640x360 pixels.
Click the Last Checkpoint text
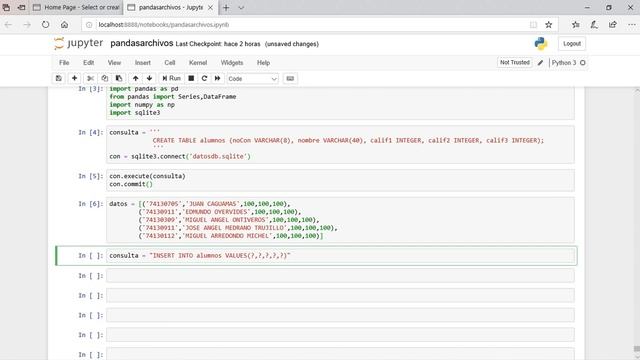click(x=218, y=44)
